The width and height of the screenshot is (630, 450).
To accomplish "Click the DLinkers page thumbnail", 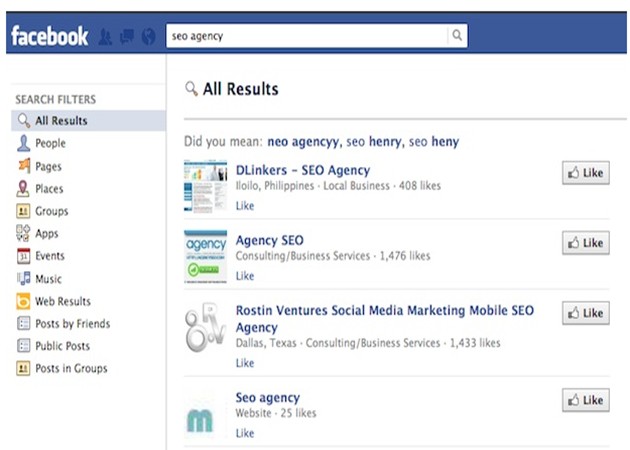I will pyautogui.click(x=206, y=185).
